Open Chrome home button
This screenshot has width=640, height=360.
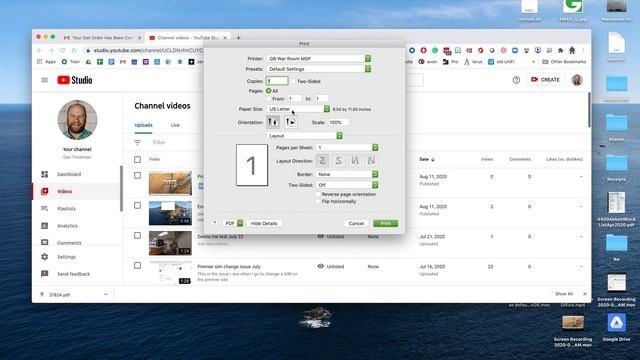click(x=74, y=50)
